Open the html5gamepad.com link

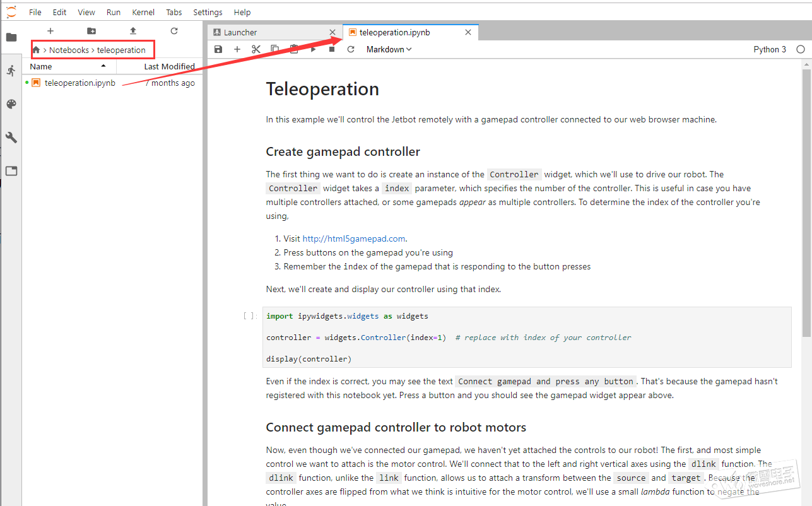click(x=354, y=238)
